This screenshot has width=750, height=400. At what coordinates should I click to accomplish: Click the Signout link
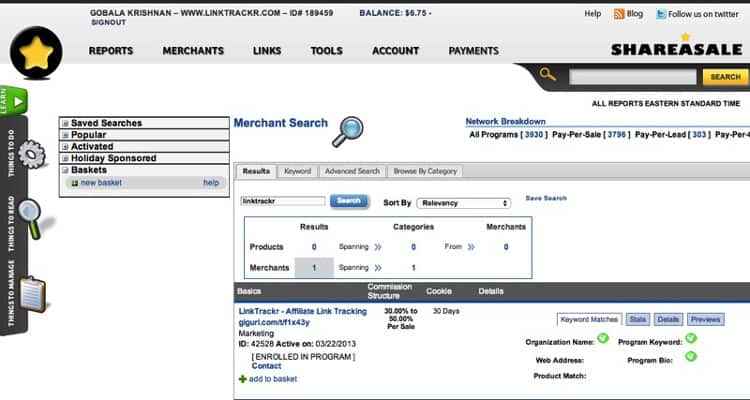(109, 22)
